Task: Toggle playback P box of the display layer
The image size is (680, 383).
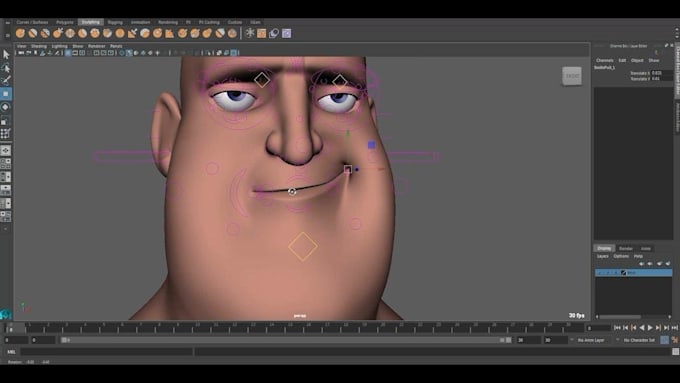Action: (608, 273)
